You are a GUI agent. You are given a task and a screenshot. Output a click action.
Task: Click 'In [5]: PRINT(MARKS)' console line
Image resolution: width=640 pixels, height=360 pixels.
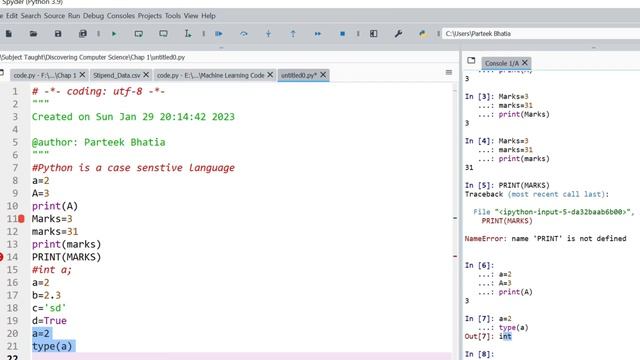pyautogui.click(x=507, y=185)
